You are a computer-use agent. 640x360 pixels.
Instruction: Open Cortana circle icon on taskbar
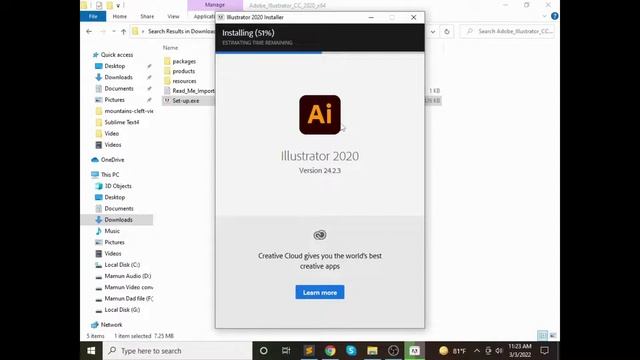(264, 351)
